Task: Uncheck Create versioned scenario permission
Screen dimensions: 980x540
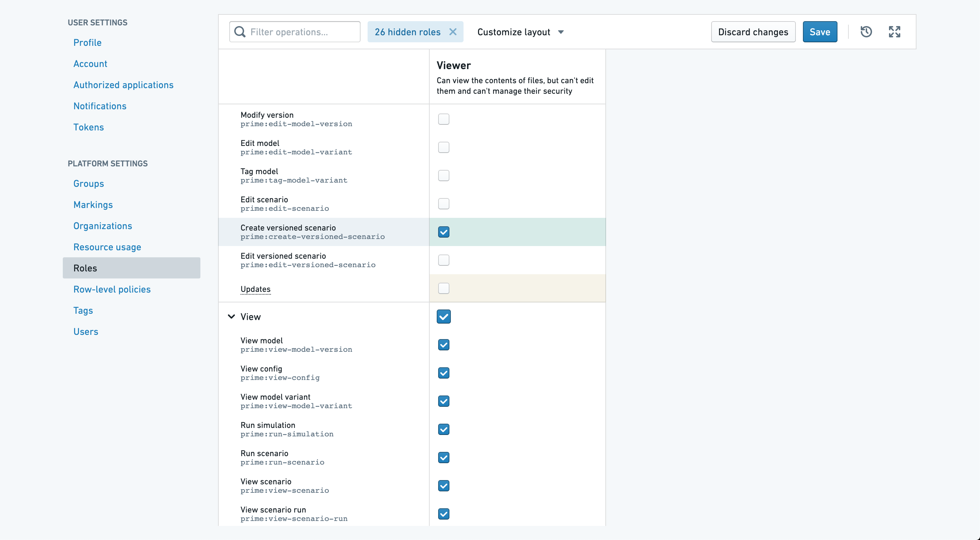Action: tap(443, 232)
